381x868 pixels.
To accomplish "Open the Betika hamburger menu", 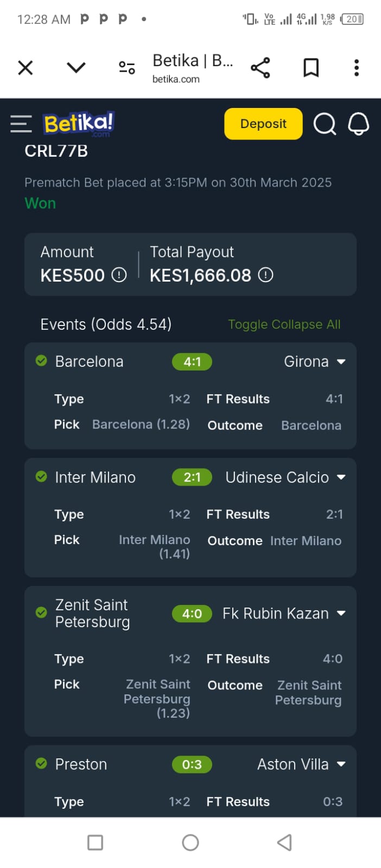I will 21,124.
